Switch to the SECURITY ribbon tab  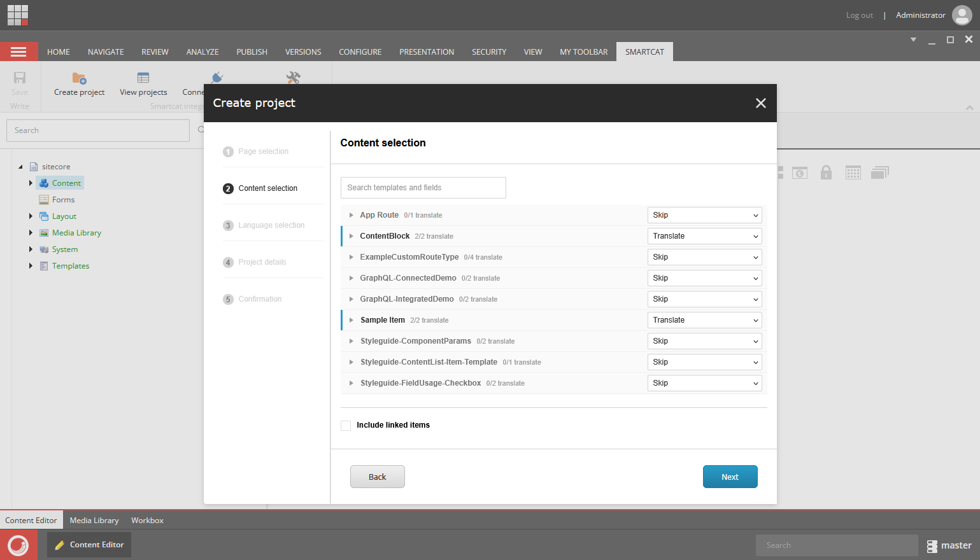coord(489,52)
